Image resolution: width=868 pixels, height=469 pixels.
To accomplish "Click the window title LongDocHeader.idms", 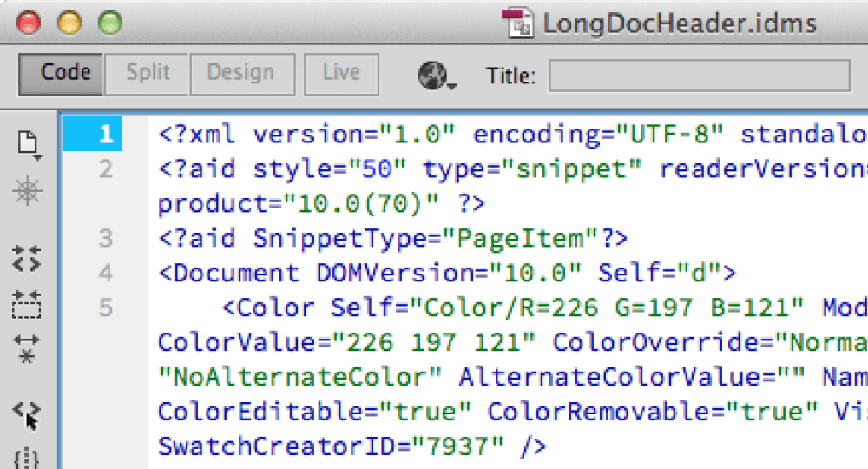I will pos(680,23).
